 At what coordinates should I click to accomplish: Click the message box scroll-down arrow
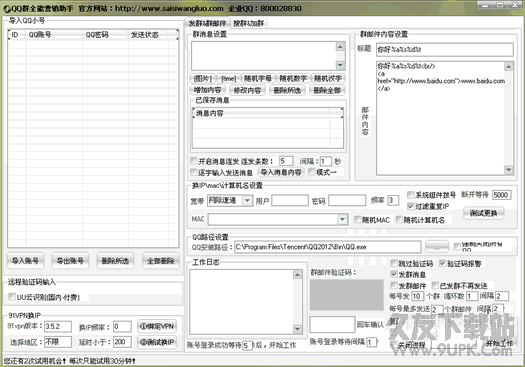pyautogui.click(x=340, y=65)
